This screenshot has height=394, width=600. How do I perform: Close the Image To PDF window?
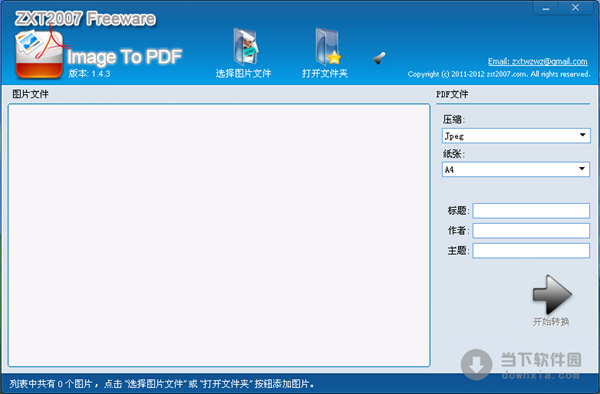tap(576, 8)
